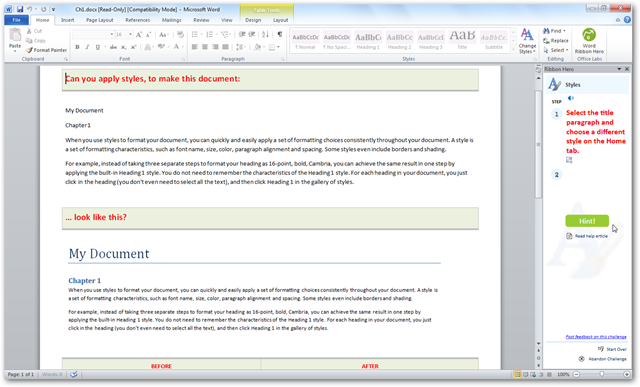
Task: Switch to the Page Layout tab
Action: (x=100, y=20)
